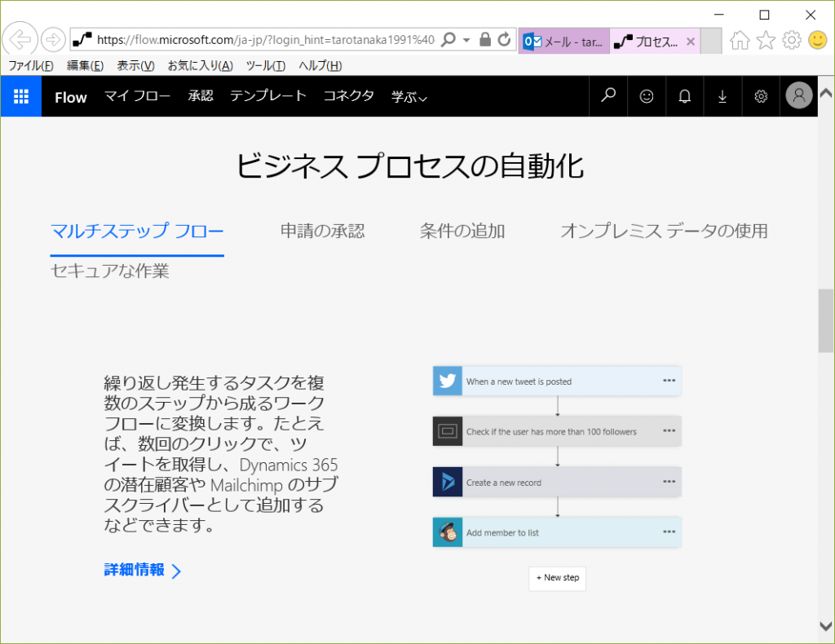Click the vertical scrollbar thumb
835x644 pixels.
(x=825, y=320)
